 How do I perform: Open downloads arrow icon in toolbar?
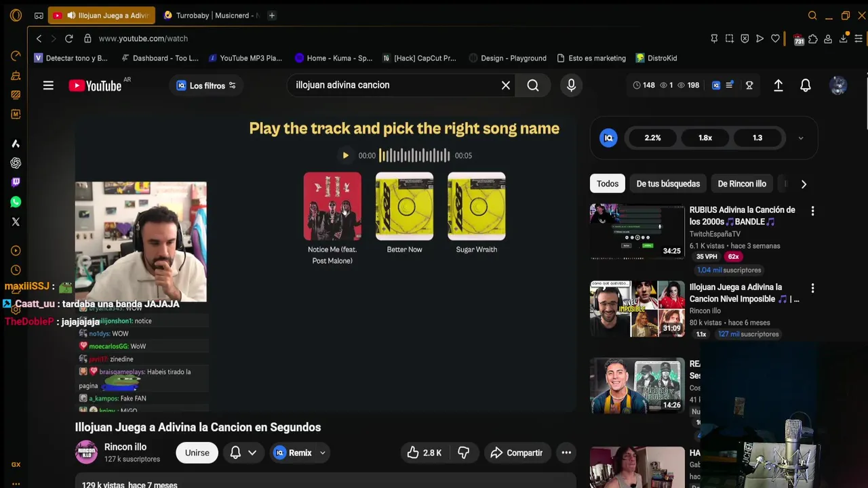[x=844, y=38]
